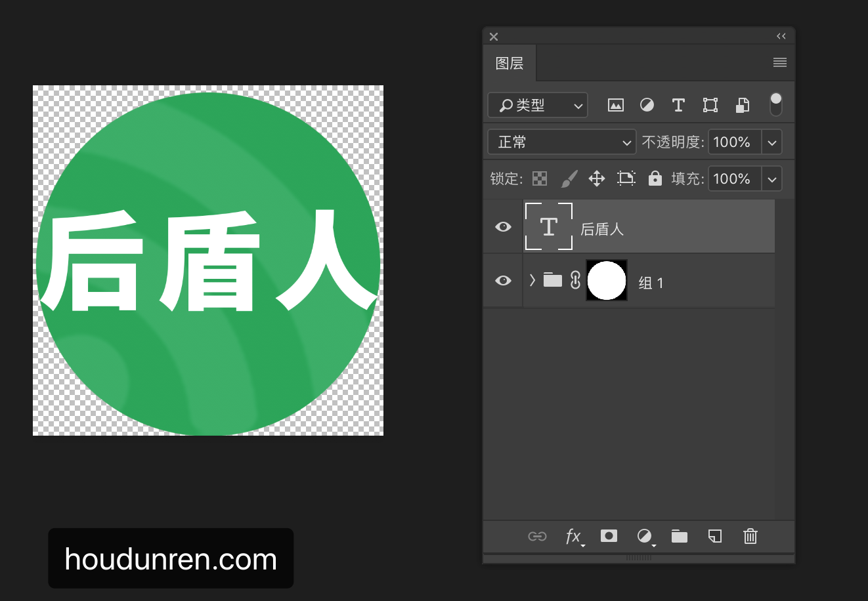Open the 图层 panel options menu
Image resolution: width=868 pixels, height=601 pixels.
pos(780,62)
